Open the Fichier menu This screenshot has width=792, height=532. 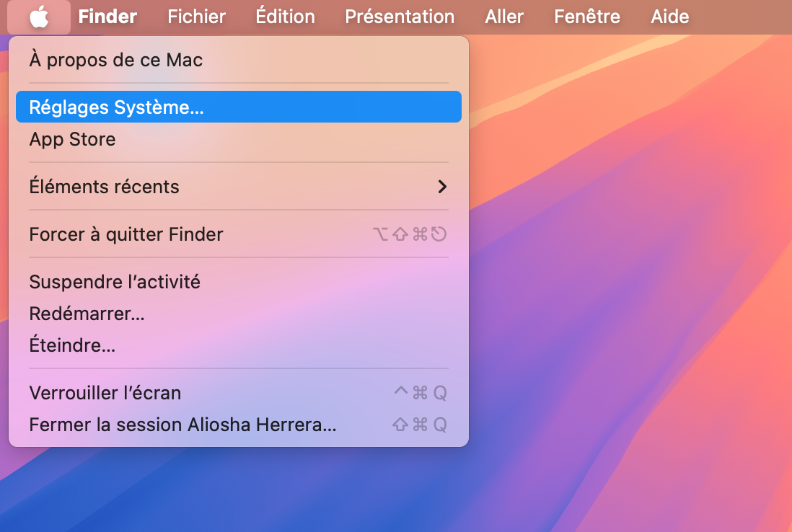196,16
